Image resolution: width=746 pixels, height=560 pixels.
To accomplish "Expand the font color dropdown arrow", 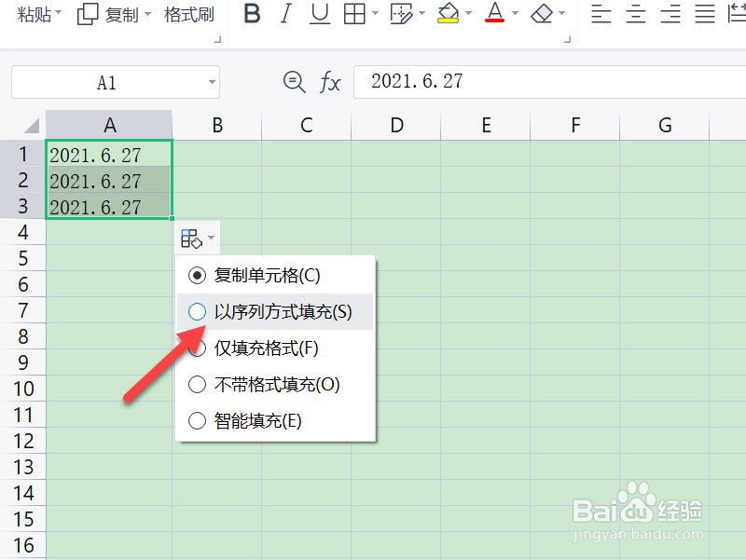I will click(515, 13).
